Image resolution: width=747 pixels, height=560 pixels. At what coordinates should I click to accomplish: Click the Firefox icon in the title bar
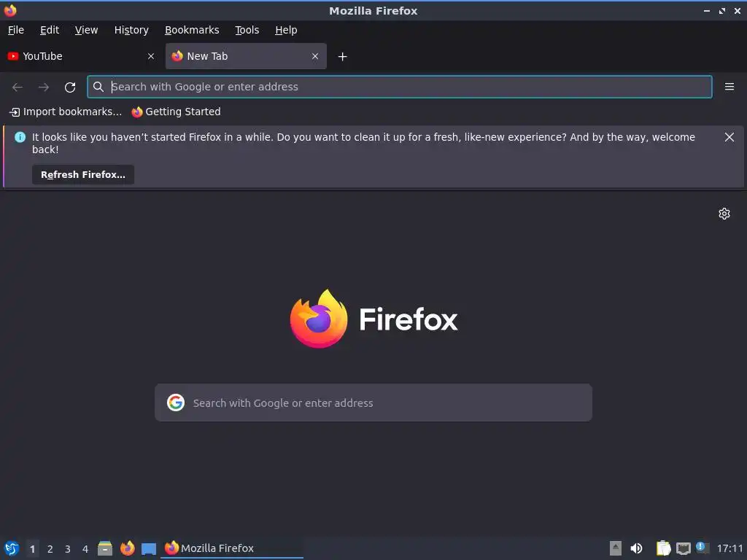coord(10,10)
